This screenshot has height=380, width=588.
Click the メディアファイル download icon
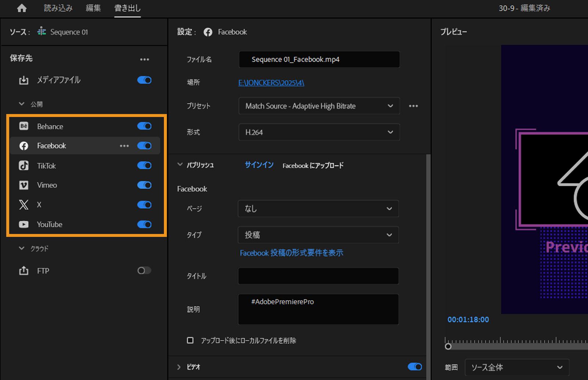(x=24, y=80)
